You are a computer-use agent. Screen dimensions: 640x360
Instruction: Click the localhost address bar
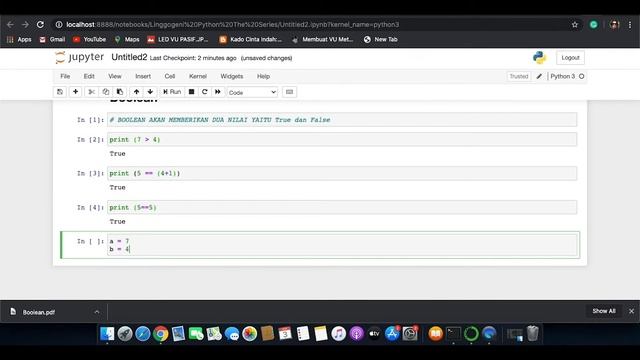point(310,24)
